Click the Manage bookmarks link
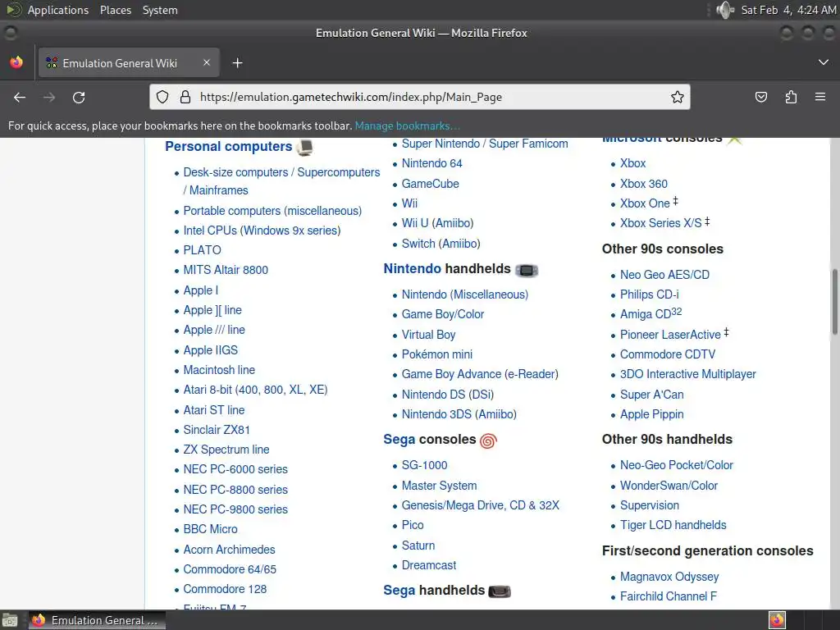 point(407,126)
